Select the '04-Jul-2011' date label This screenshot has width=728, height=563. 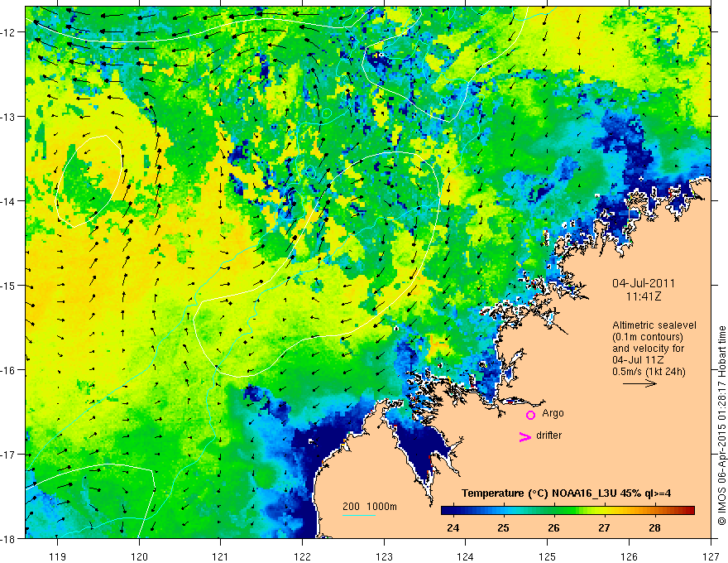pos(644,283)
